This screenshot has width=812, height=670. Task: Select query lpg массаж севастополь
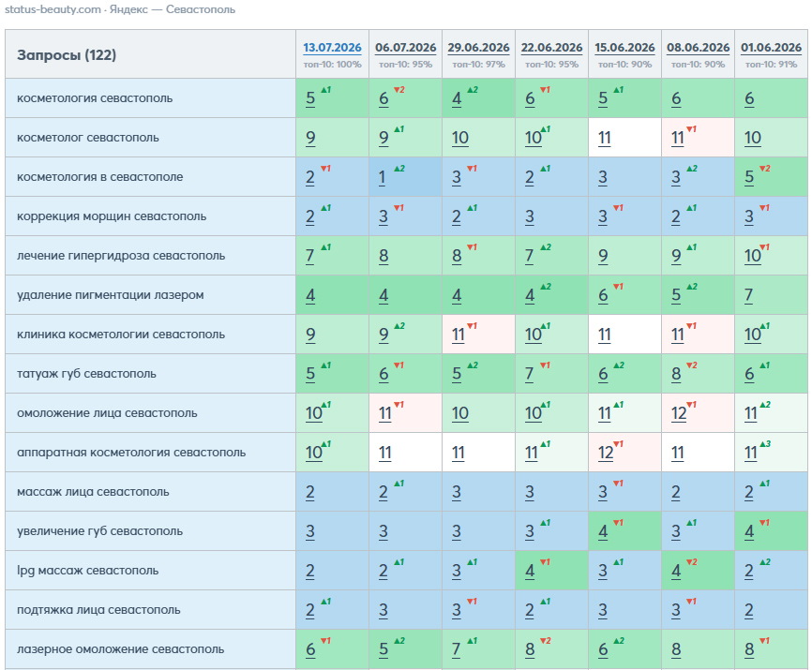pos(88,571)
